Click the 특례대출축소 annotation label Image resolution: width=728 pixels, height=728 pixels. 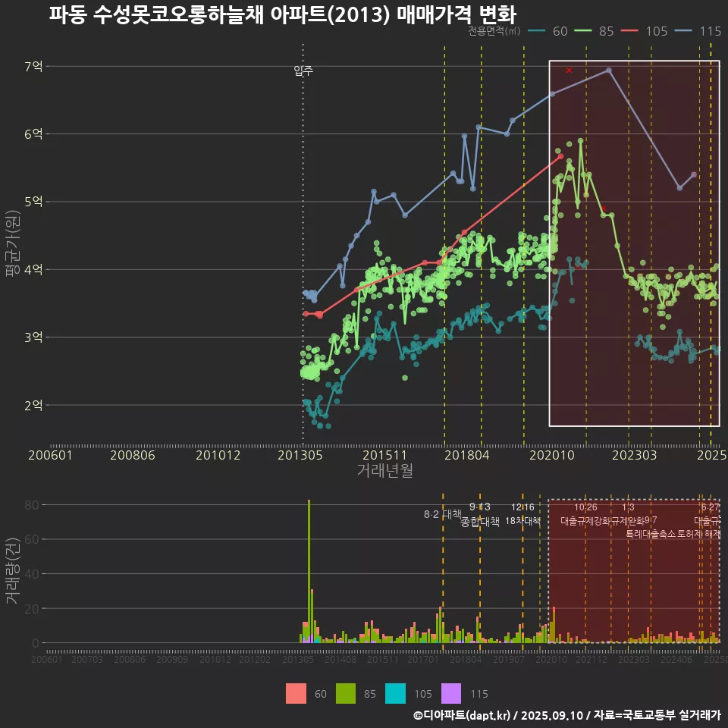(x=651, y=534)
